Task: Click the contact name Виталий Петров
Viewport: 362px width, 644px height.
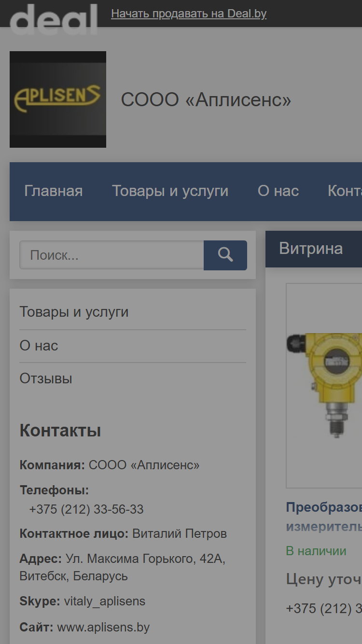Action: coord(180,533)
